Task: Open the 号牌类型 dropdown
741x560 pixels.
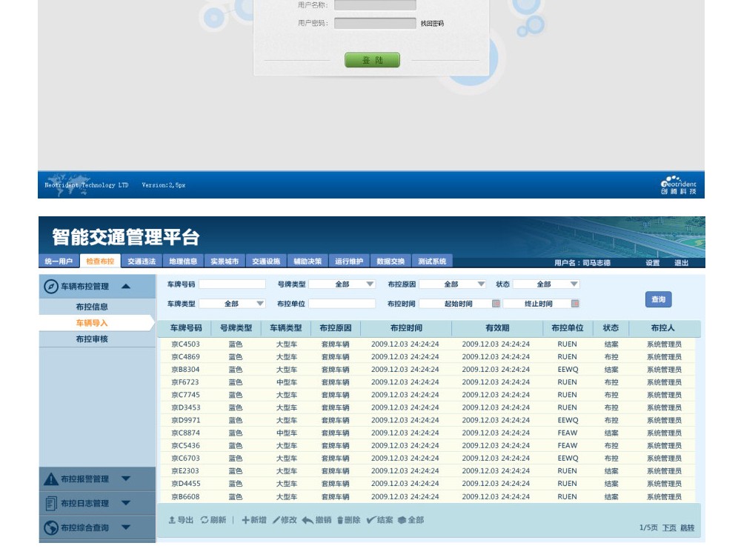Action: pyautogui.click(x=370, y=284)
